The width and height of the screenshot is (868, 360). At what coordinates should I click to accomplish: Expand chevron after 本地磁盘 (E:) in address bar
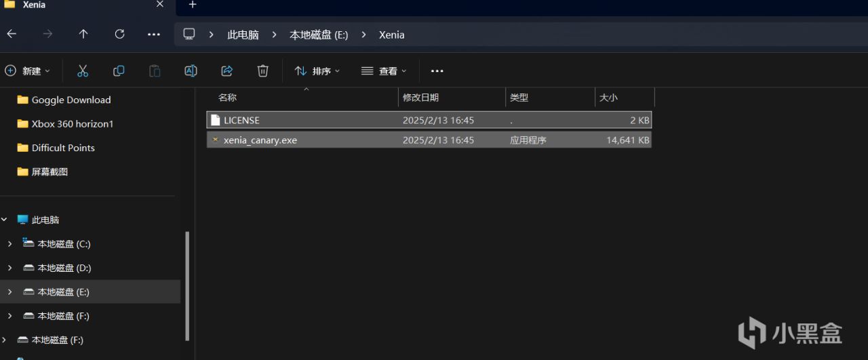point(364,35)
